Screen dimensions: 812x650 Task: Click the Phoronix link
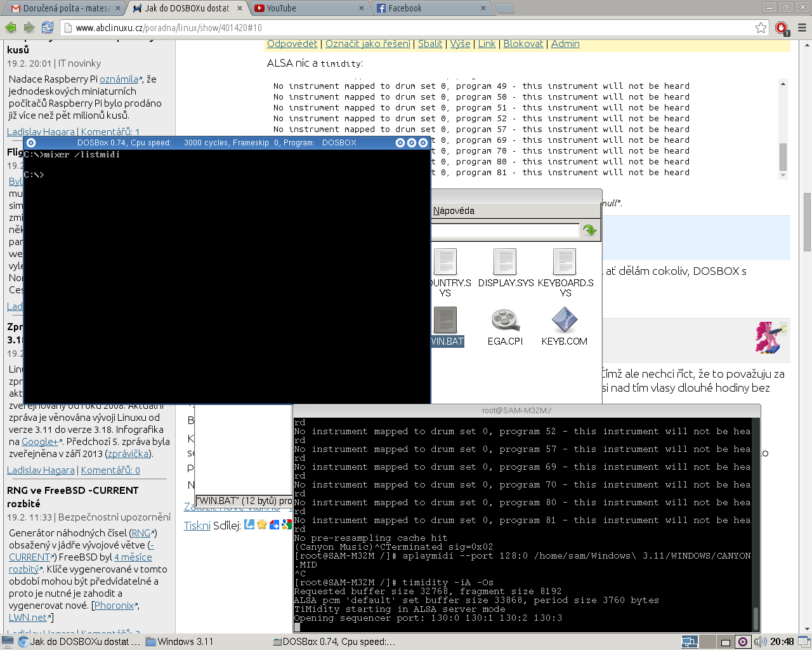pos(114,606)
